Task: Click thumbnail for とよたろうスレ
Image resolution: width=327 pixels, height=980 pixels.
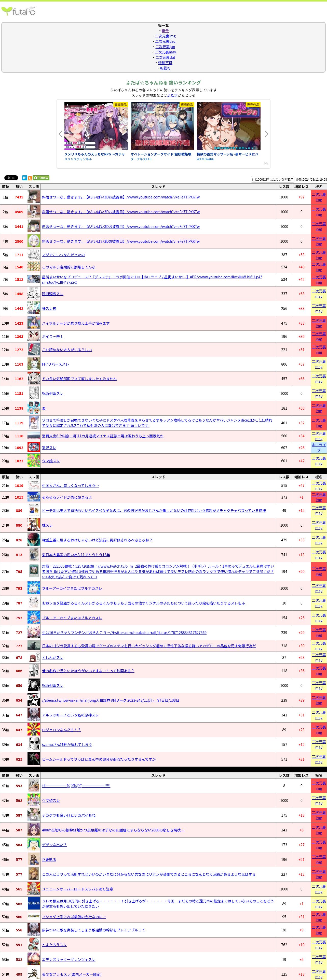Action: [34, 945]
